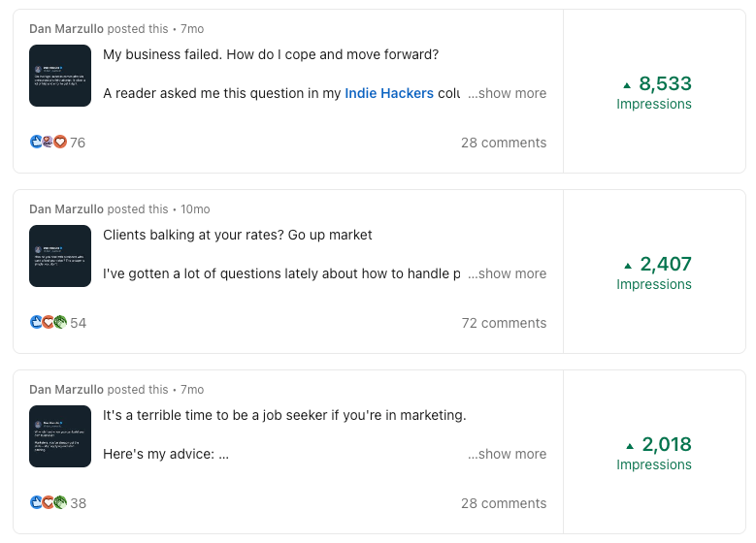The image size is (756, 543).
Task: Click Dan Marzullo name on first post
Action: click(x=66, y=29)
